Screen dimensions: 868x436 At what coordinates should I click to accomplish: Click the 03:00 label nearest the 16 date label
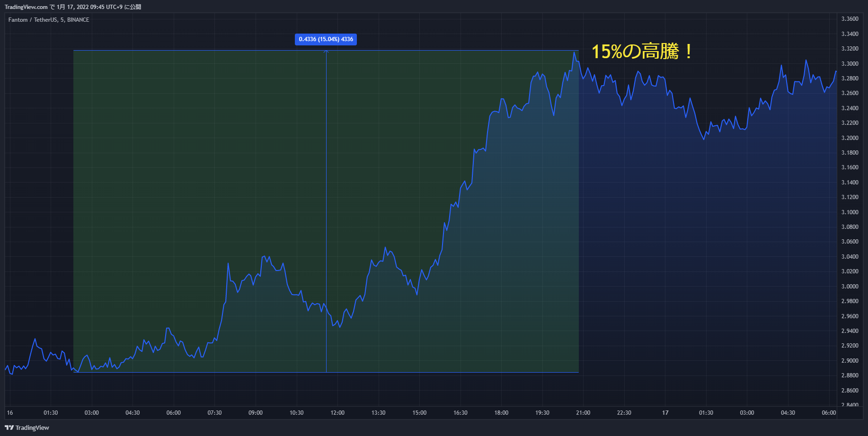[92, 413]
